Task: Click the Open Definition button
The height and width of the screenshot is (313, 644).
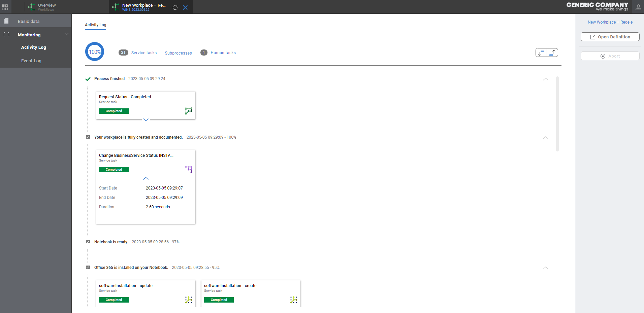Action: pyautogui.click(x=610, y=37)
